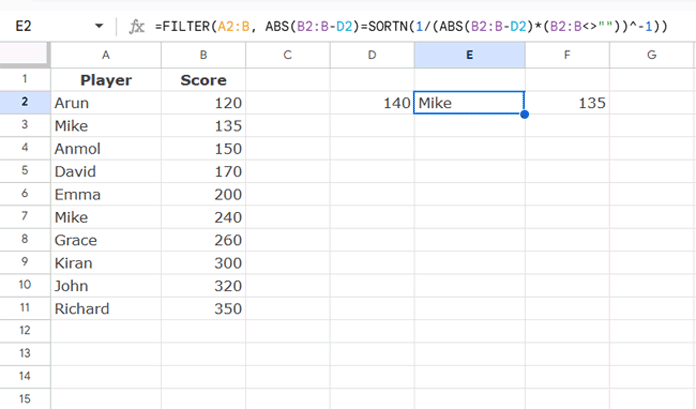Click the Score header cell
This screenshot has height=409, width=696.
203,80
